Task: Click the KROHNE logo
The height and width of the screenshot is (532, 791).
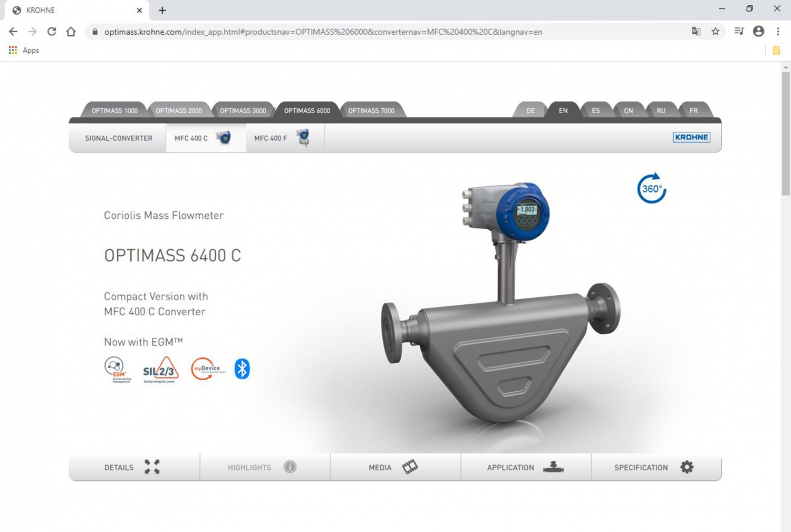Action: (691, 137)
